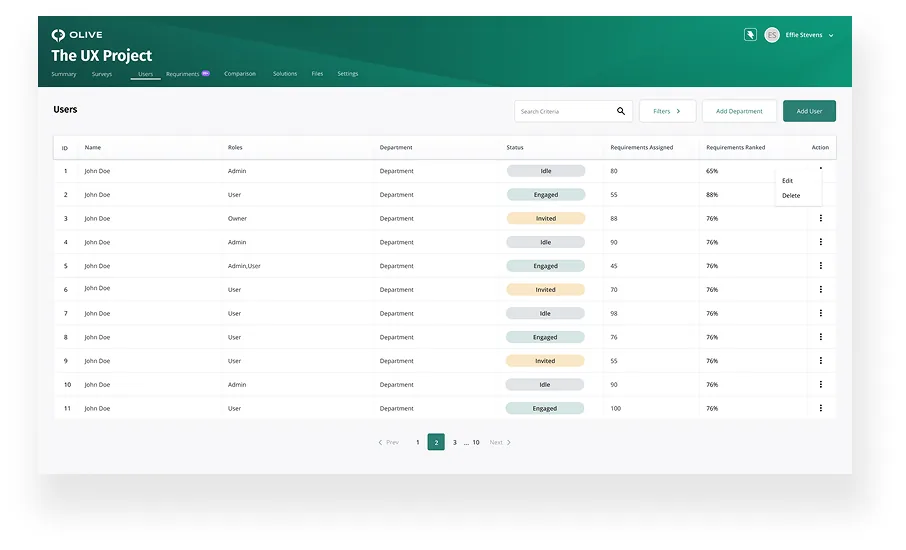Screen dimensions: 906x550
Task: Click the 100 requirements value in row 11
Action: click(615, 408)
